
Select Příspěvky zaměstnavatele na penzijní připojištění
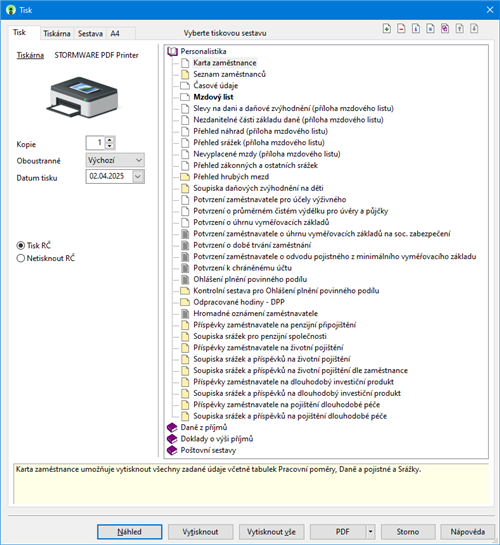click(275, 325)
